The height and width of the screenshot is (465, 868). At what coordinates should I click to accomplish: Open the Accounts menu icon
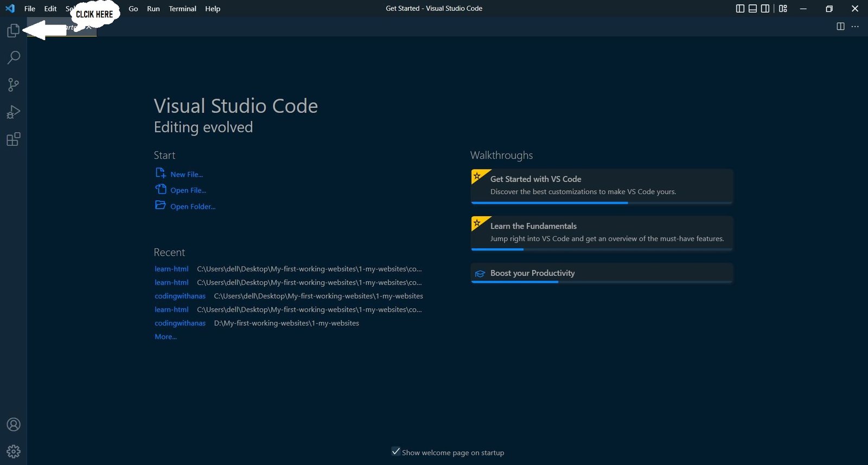pyautogui.click(x=13, y=424)
